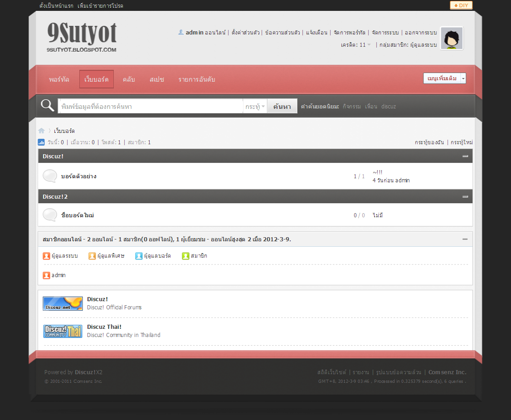Collapse the Discuz!2 category section
The height and width of the screenshot is (420, 511).
click(x=465, y=197)
